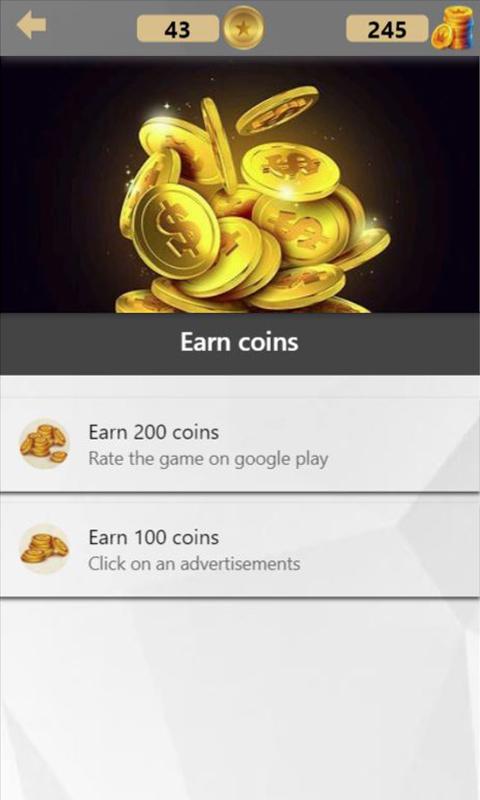The height and width of the screenshot is (800, 480).
Task: Click the coin icon beside Earn 100 coins
Action: pos(44,548)
